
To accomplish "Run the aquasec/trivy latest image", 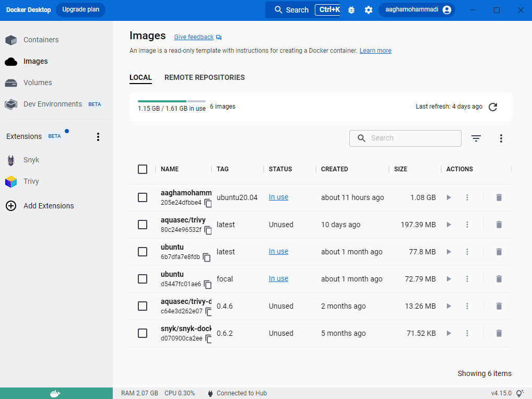I will (x=448, y=225).
